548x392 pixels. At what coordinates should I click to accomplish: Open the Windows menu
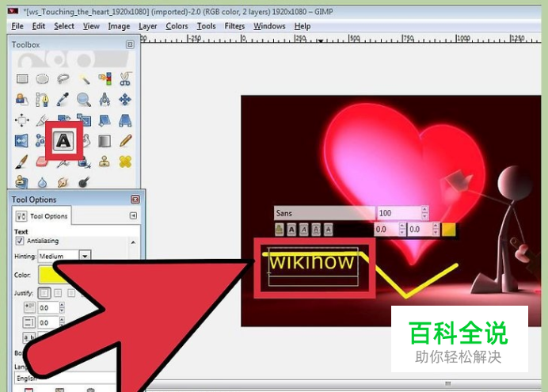(x=269, y=26)
